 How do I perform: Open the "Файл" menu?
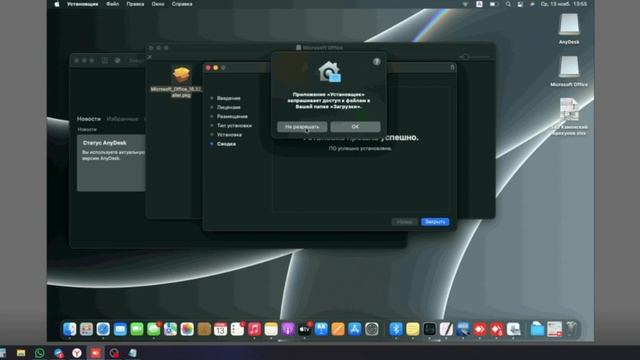pos(113,4)
